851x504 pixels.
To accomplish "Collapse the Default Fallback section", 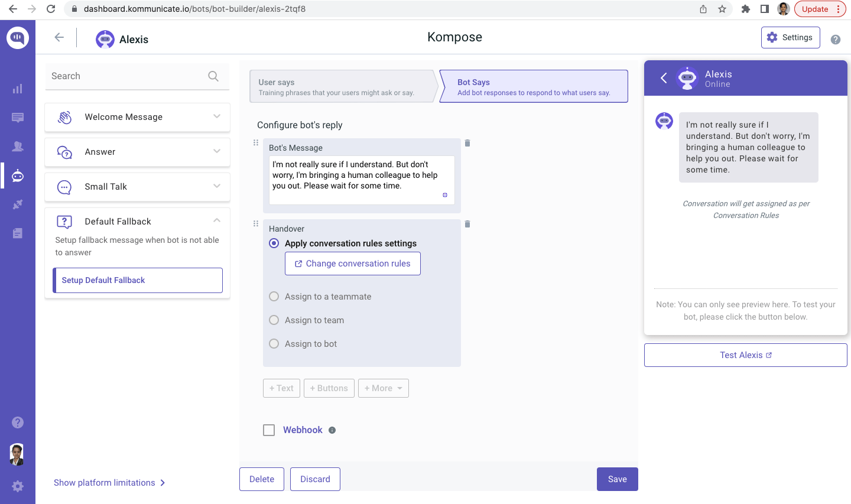I will pos(217,220).
